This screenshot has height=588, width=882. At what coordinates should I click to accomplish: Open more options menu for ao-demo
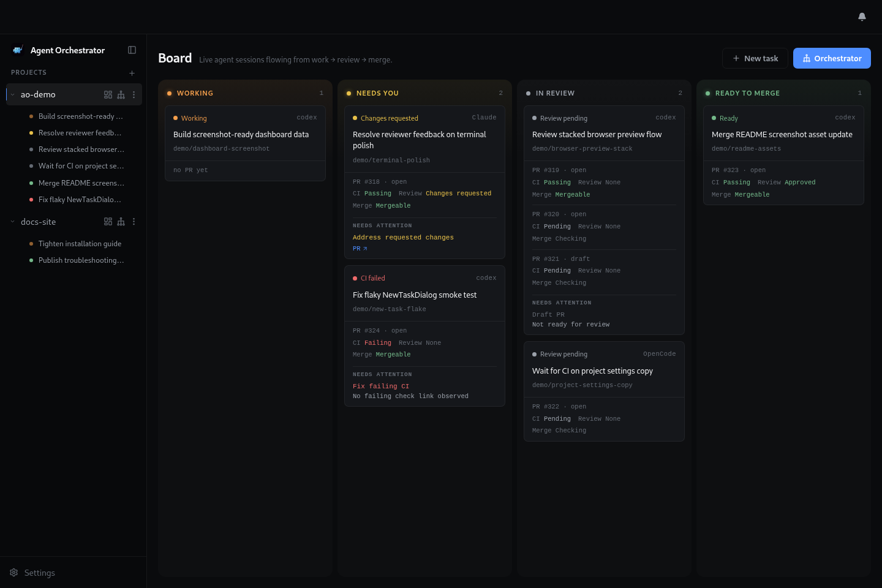[134, 94]
